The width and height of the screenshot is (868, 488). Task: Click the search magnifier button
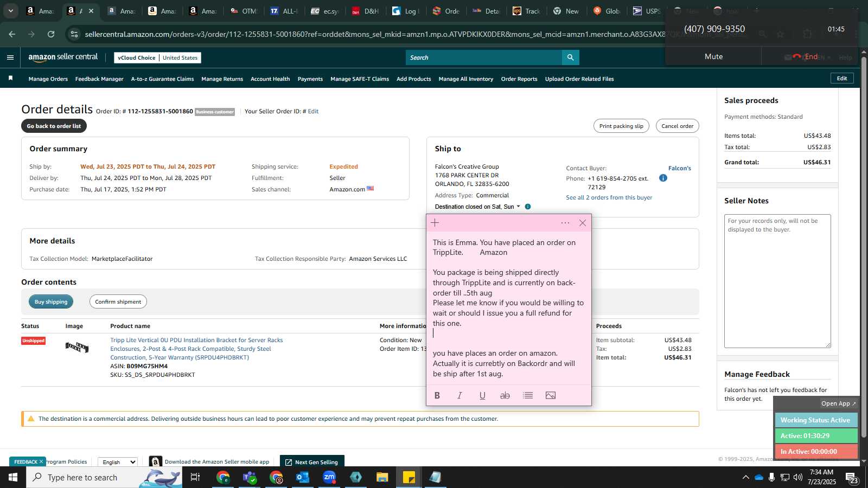pos(570,57)
